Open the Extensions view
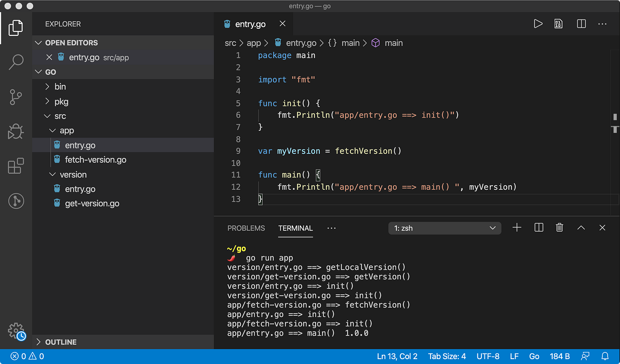 pyautogui.click(x=16, y=166)
